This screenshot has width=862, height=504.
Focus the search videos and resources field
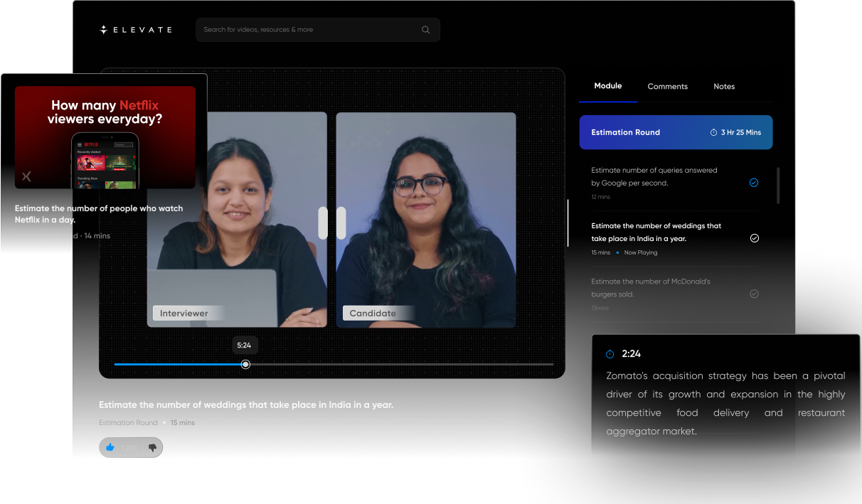point(318,30)
